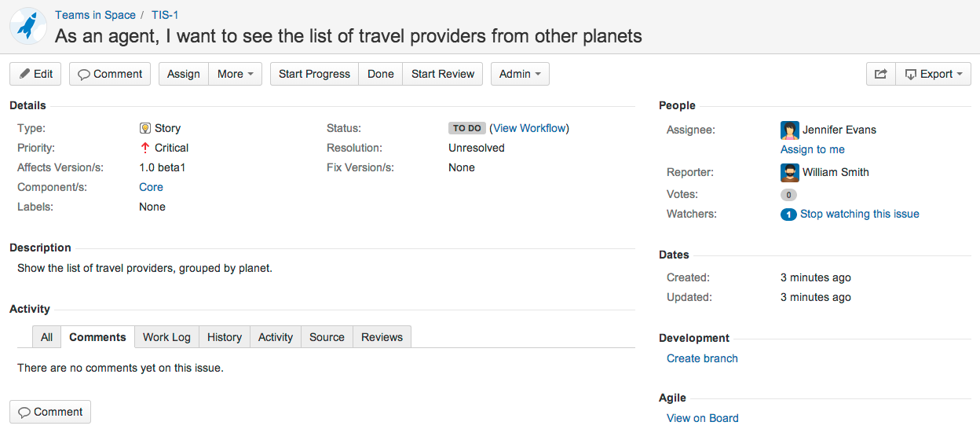Click the votes count badge

point(788,195)
